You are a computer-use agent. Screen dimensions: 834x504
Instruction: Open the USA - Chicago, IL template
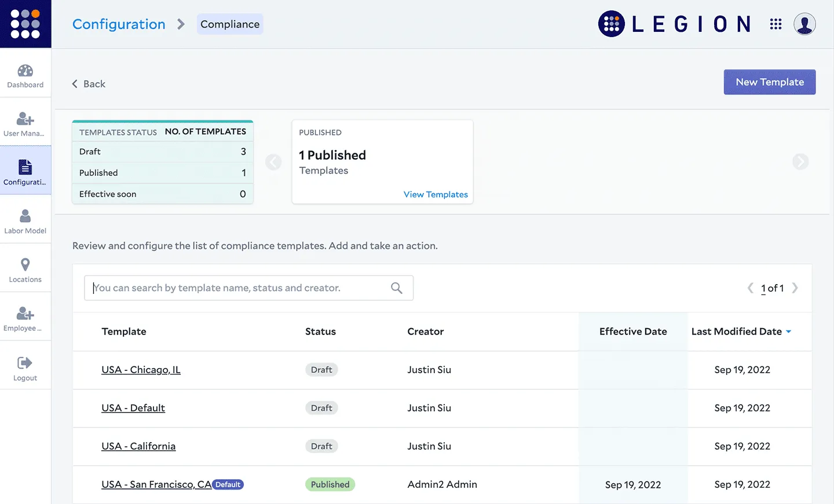click(x=141, y=370)
